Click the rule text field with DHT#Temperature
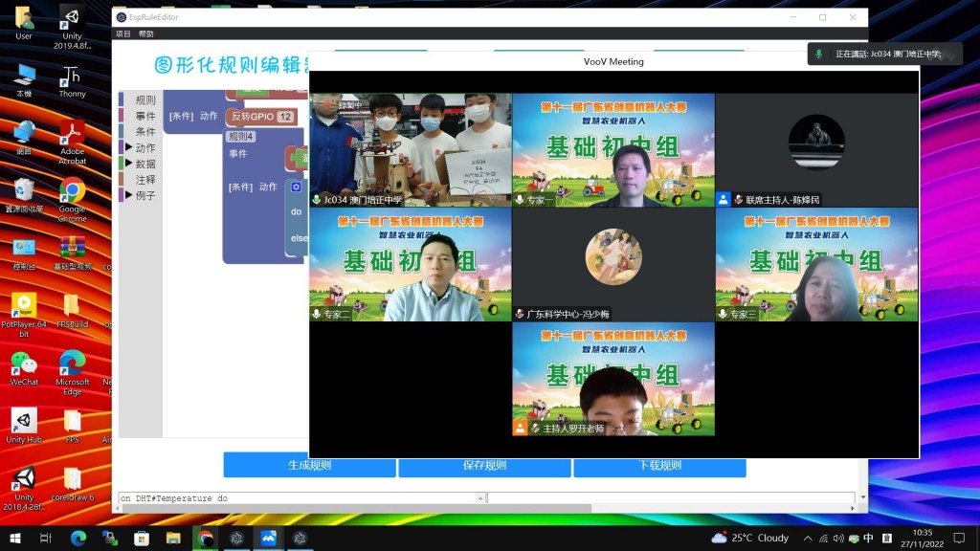Screen dimensions: 980x551 pyautogui.click(x=297, y=498)
